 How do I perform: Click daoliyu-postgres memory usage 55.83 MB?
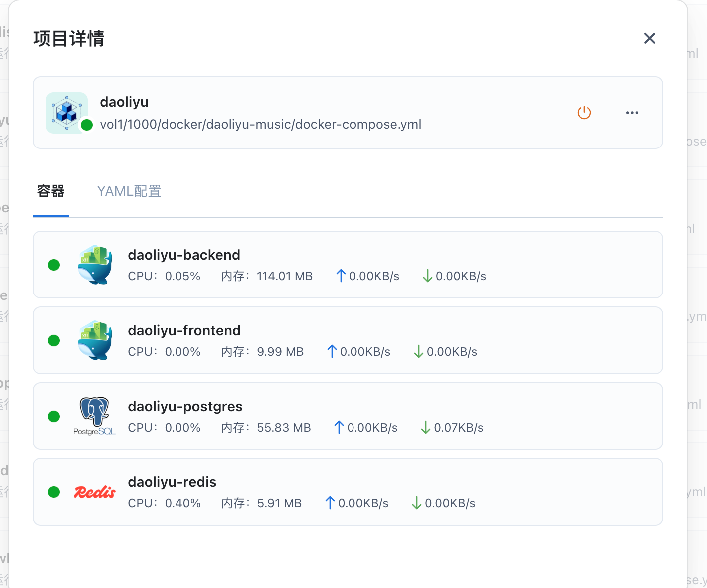pyautogui.click(x=284, y=428)
